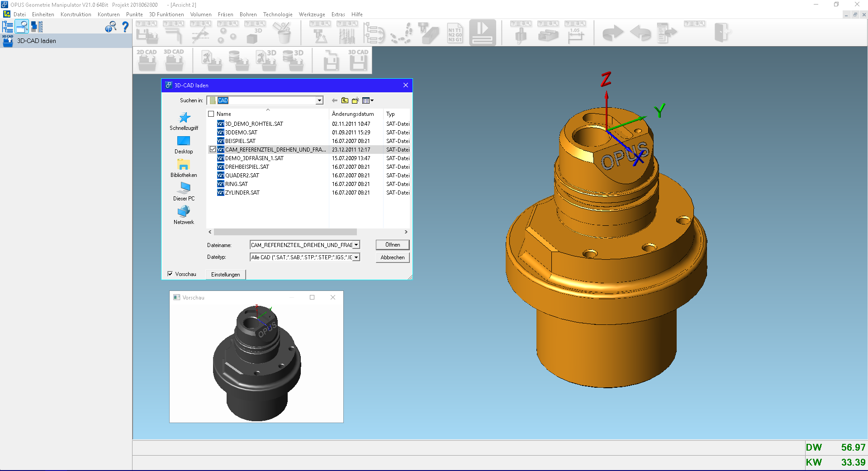Click the footsteps step-through icon
868x471 pixels.
[x=402, y=33]
